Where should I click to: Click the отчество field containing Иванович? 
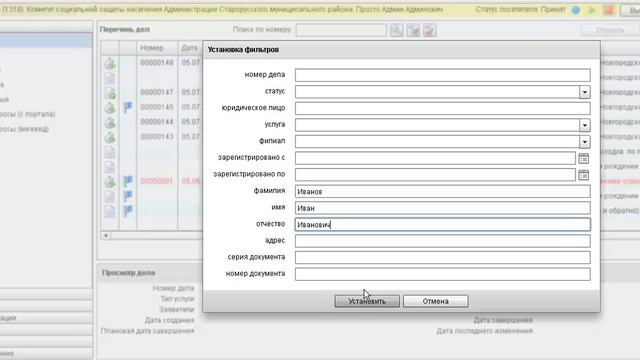pyautogui.click(x=442, y=224)
